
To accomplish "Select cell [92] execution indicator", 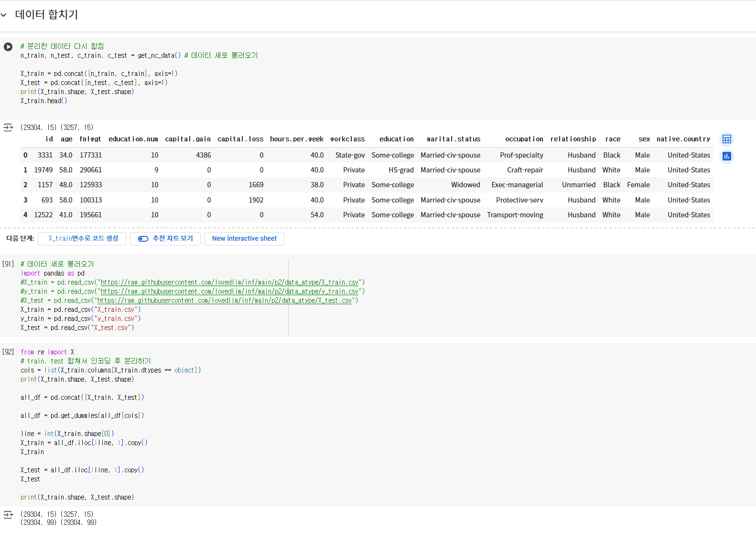I will coord(8,352).
